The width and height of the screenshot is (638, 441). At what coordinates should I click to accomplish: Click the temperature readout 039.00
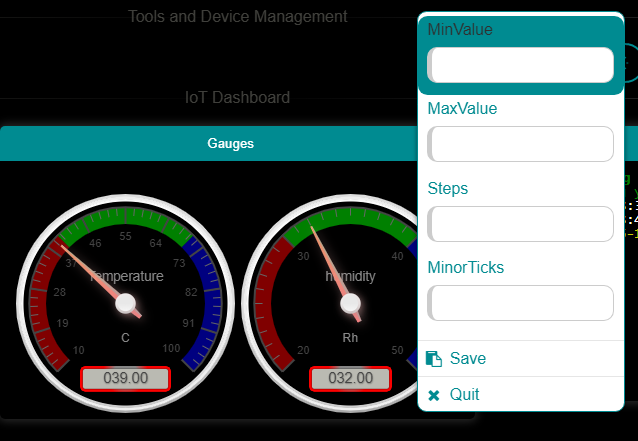pos(126,379)
